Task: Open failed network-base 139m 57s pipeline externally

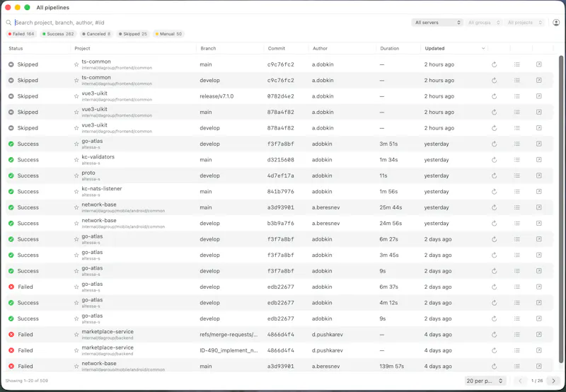Action: (538, 367)
